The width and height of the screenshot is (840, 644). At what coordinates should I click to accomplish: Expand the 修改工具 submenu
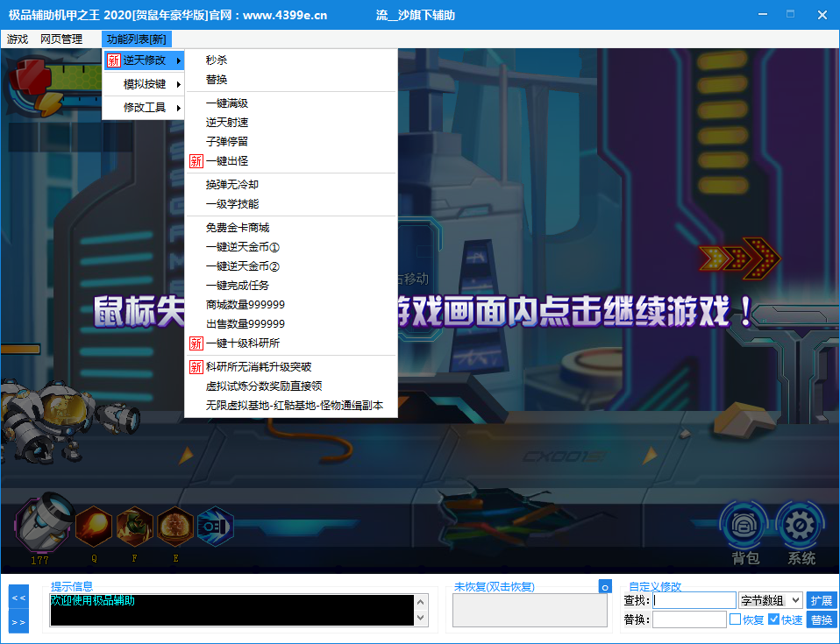click(144, 108)
